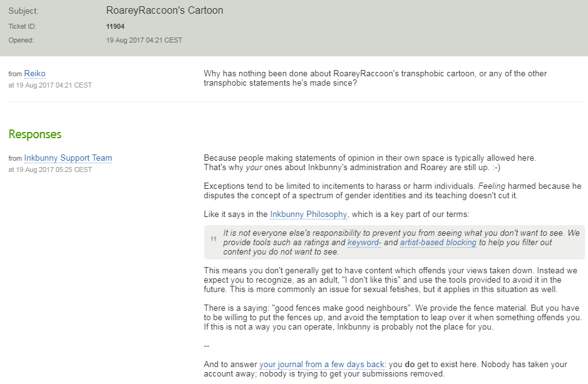Open the artist-based blocking link
Viewport: 588px width, 384px height.
click(438, 243)
